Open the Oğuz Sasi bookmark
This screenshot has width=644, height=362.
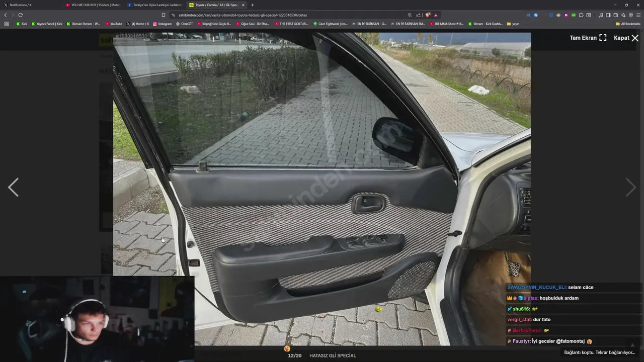[253, 24]
